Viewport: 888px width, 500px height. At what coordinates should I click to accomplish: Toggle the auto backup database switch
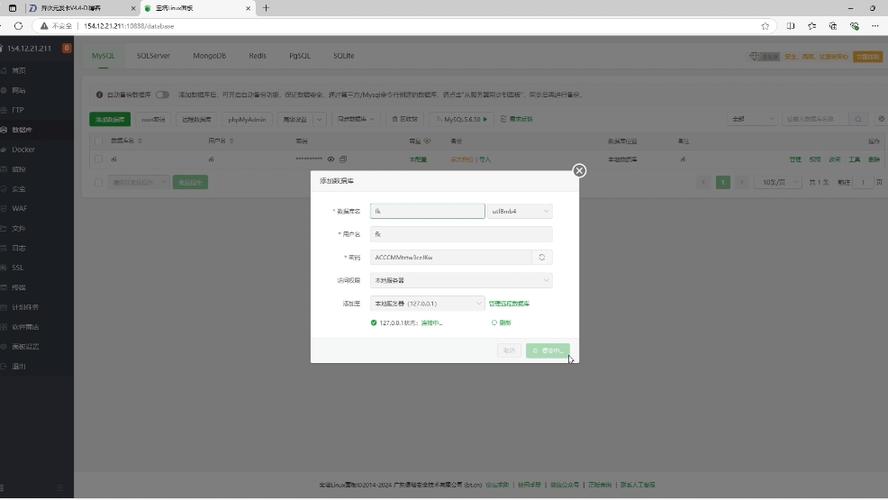[x=163, y=95]
